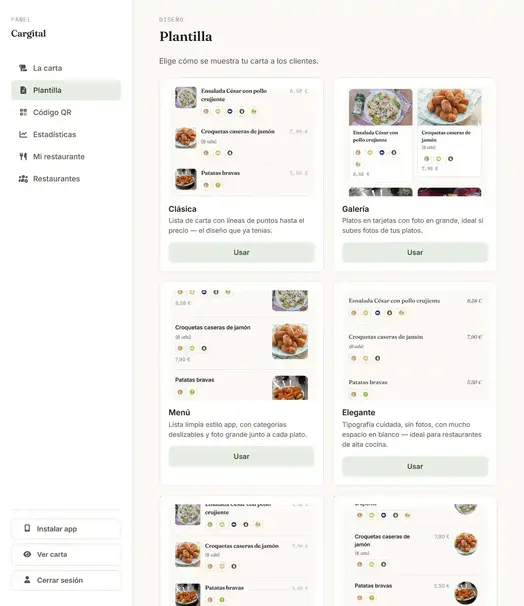Click the Cargital panel title
The image size is (524, 606).
pos(29,34)
